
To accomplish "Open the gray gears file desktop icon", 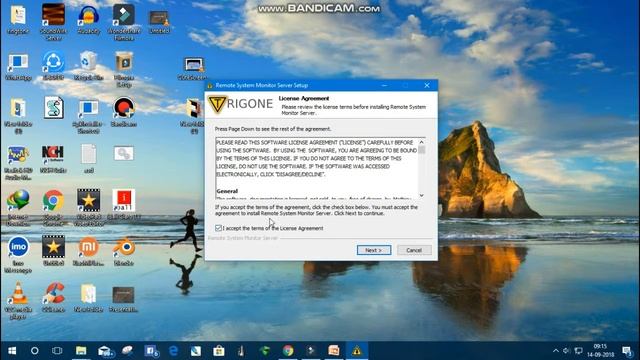I will pos(124,154).
